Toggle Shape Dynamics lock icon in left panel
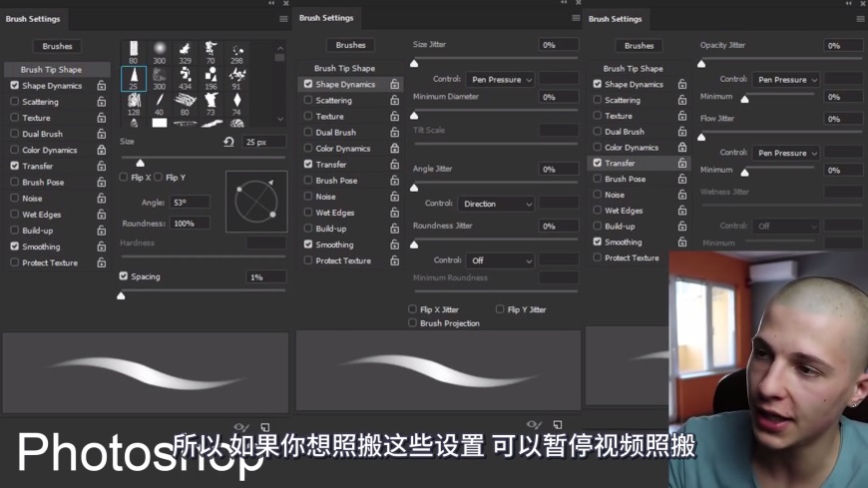Screen dimensions: 868x488 pyautogui.click(x=102, y=85)
